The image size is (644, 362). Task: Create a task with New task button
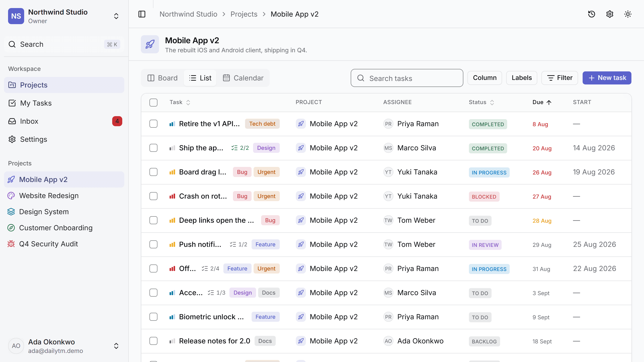(607, 78)
